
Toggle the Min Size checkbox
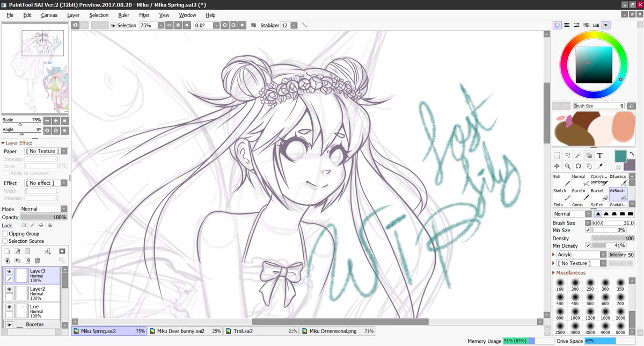588,230
